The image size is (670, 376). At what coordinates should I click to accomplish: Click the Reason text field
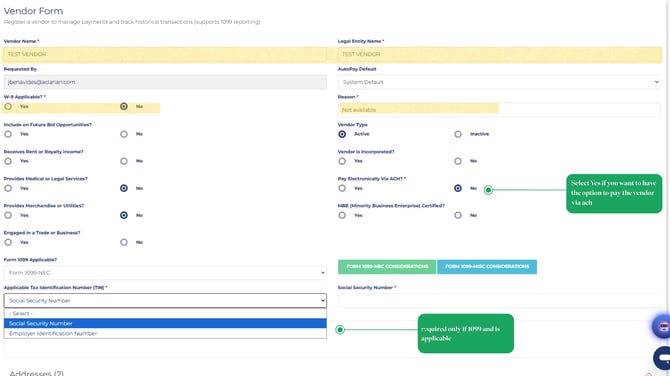pos(499,110)
